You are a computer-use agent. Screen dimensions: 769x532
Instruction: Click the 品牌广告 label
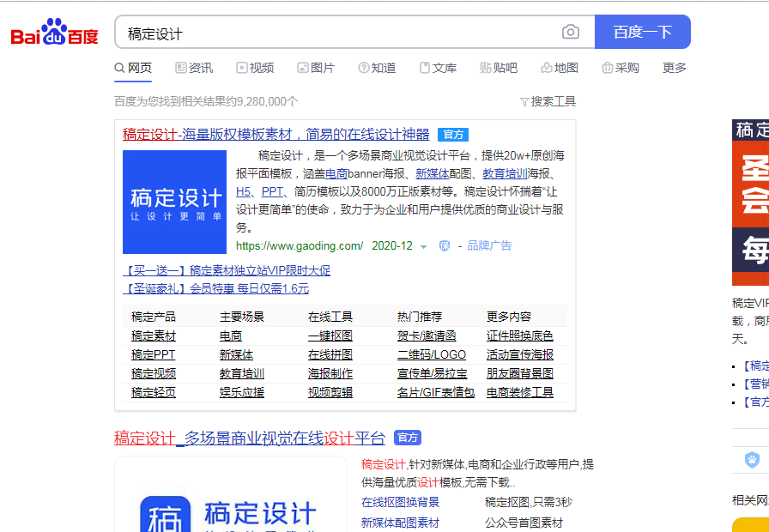click(489, 245)
